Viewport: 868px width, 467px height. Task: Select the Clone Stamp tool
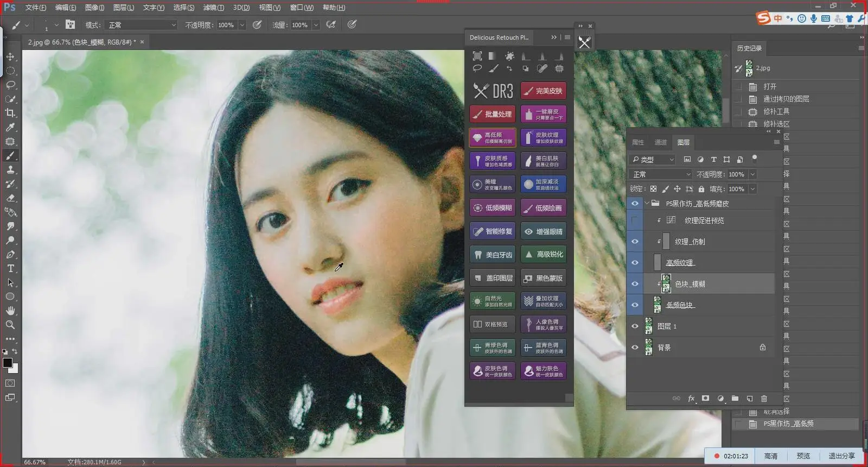[x=10, y=169]
